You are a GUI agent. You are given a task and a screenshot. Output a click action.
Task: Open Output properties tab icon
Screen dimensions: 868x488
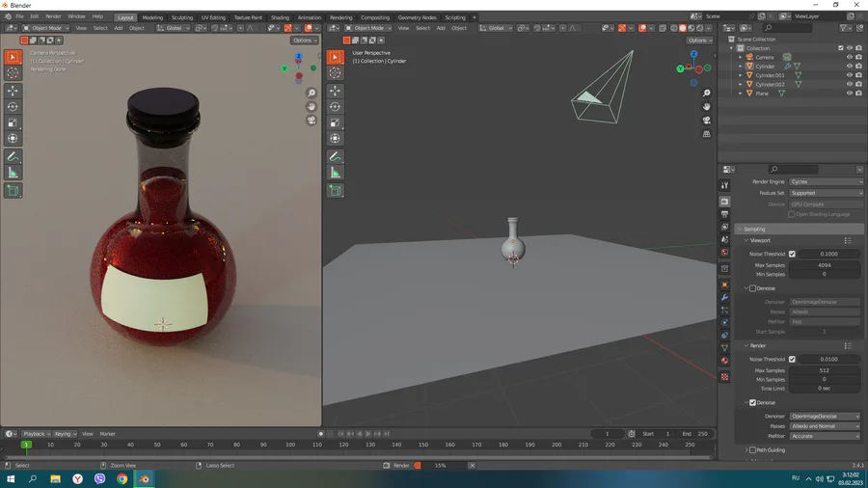pos(724,214)
